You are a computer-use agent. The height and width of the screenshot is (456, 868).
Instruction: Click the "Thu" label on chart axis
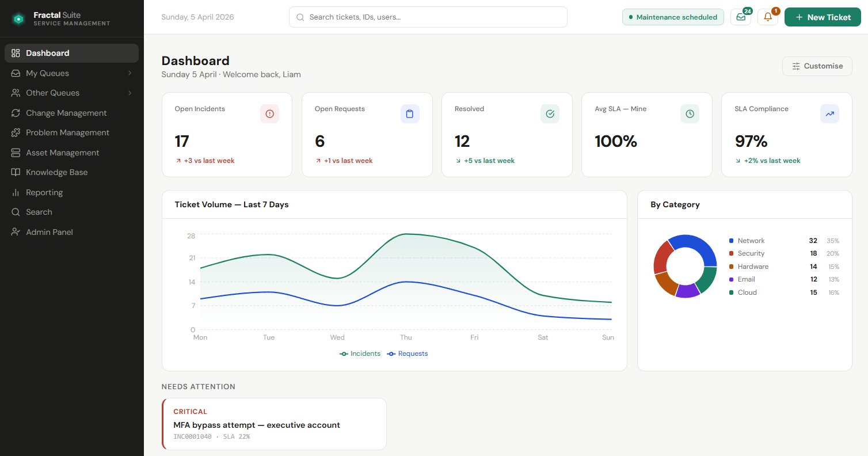click(x=406, y=337)
